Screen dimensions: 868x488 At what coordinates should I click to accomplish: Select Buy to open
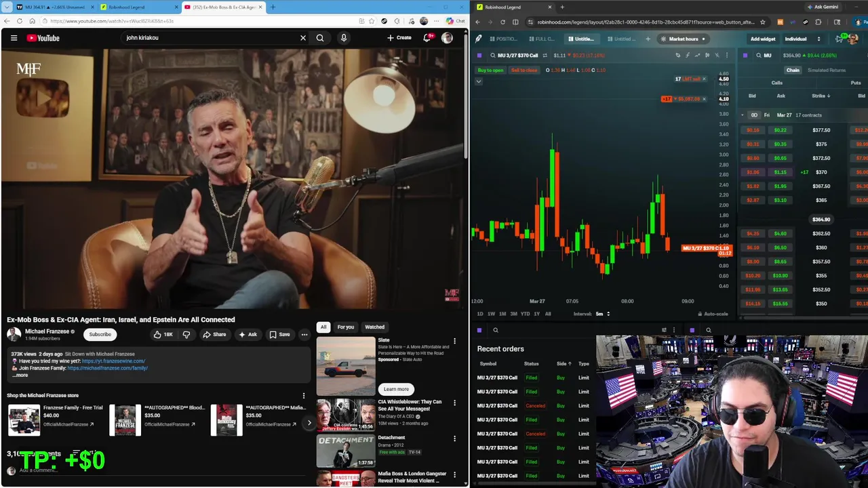tap(490, 70)
